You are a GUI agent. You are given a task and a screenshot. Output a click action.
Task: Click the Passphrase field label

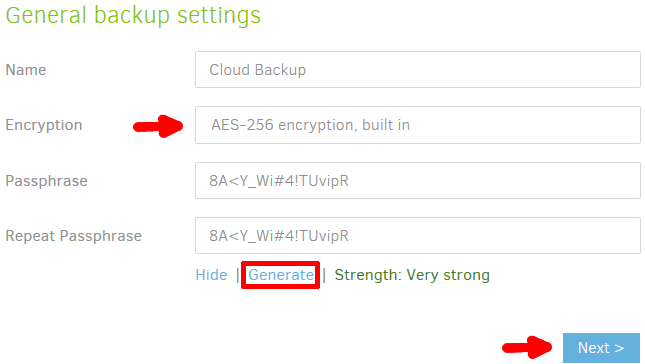46,181
